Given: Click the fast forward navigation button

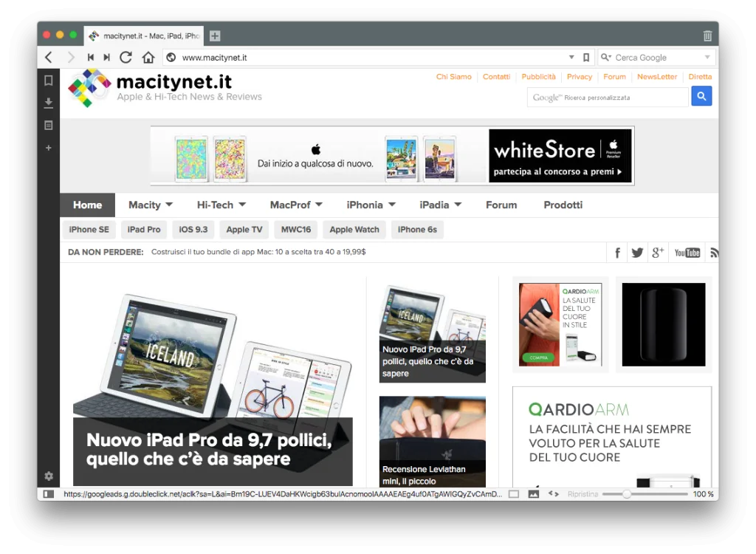Looking at the screenshot, I should click(x=106, y=58).
